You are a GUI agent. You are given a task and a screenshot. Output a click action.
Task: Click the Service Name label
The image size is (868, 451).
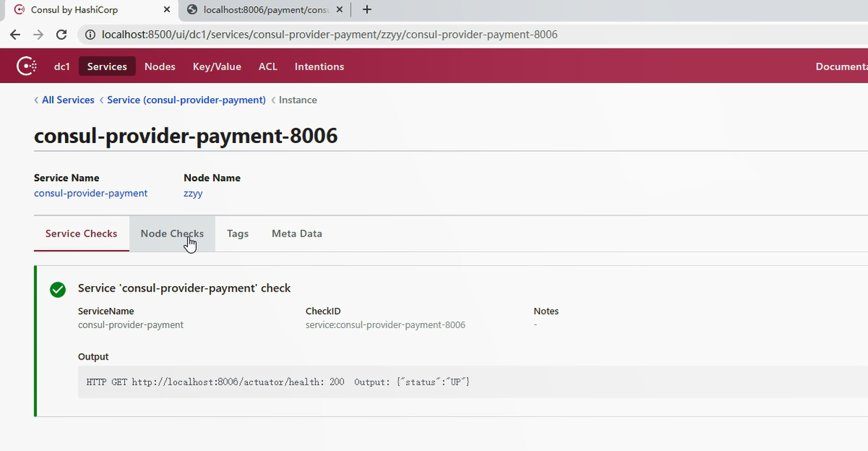[67, 178]
